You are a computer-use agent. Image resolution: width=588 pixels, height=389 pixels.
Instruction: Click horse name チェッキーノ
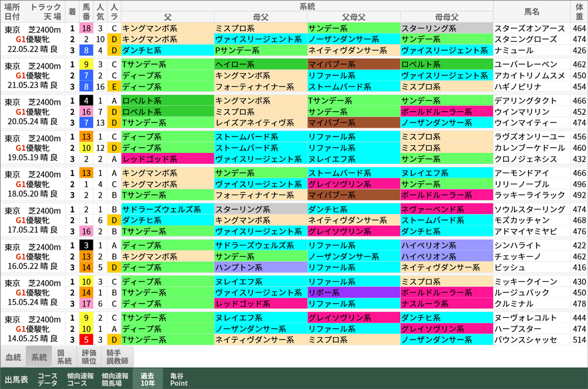tap(518, 257)
